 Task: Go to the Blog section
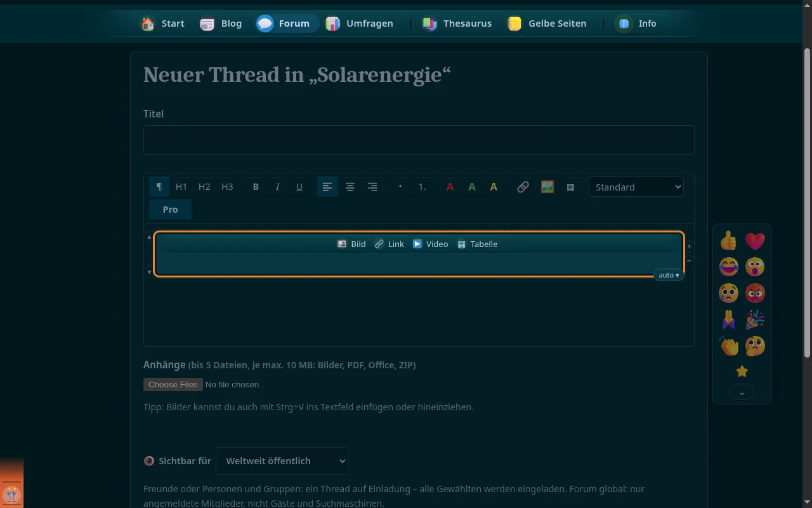point(221,23)
